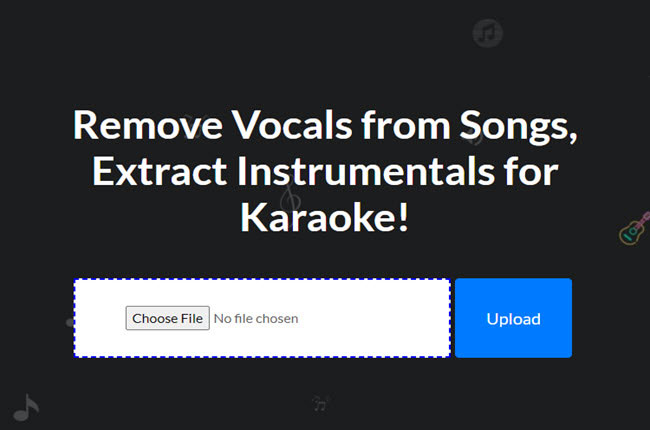Viewport: 650px width, 430px height.
Task: Click the "Remove Vocals from Songs," heading line
Action: pos(325,125)
